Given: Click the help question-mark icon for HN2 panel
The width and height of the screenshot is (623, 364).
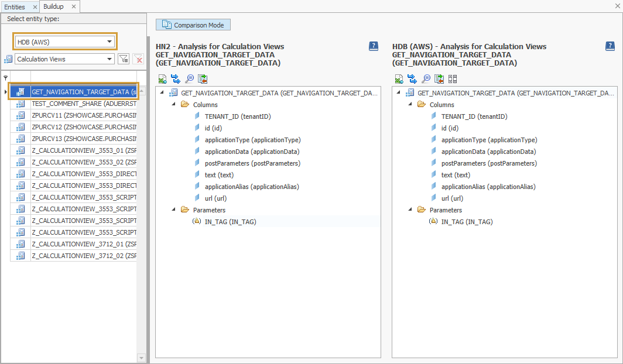Looking at the screenshot, I should pos(373,46).
